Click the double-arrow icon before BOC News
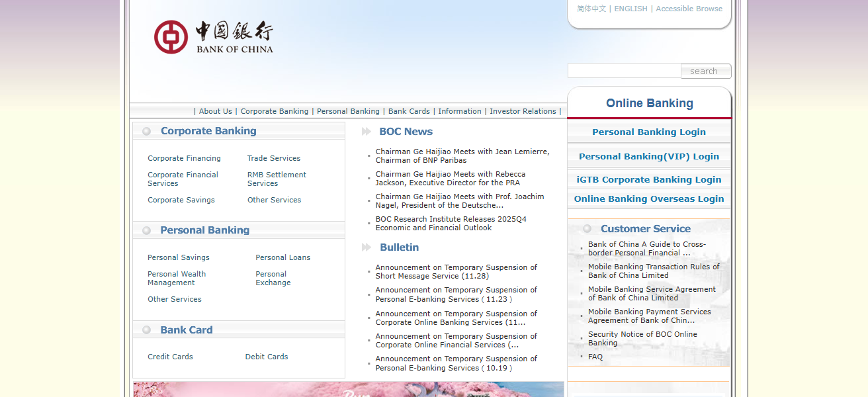The width and height of the screenshot is (868, 397). [x=365, y=131]
